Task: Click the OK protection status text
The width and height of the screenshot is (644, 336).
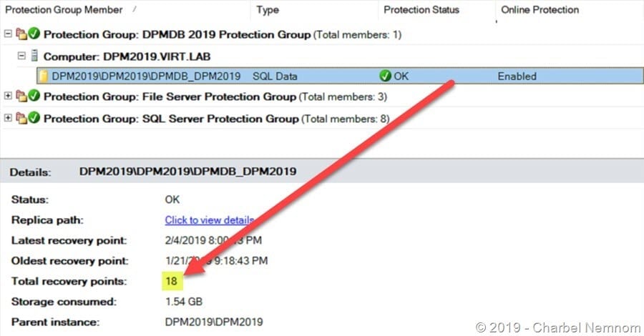Action: pos(401,76)
